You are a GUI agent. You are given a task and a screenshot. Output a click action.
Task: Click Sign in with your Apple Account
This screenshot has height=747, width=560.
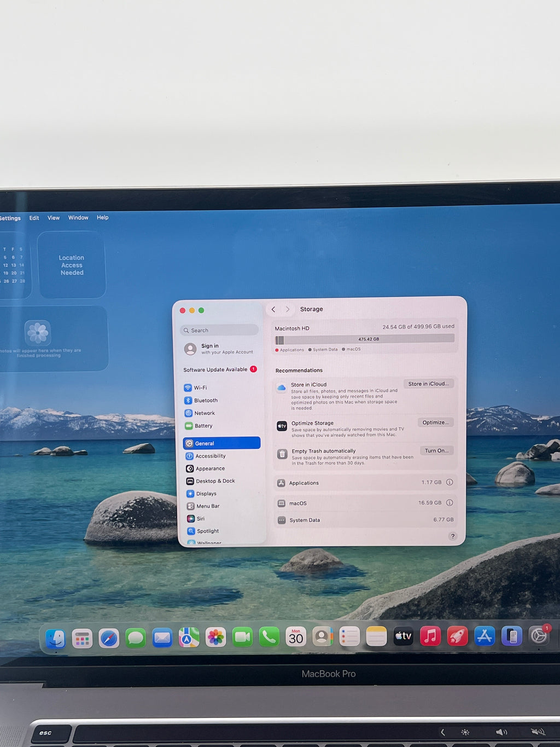pyautogui.click(x=219, y=349)
